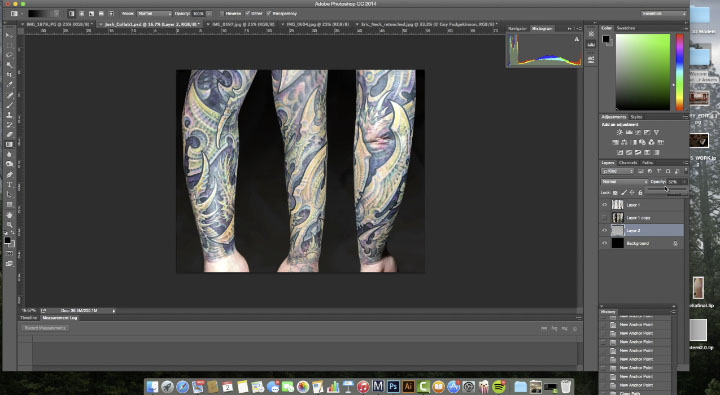This screenshot has height=395, width=720.
Task: Select the Eraser tool
Action: click(9, 135)
